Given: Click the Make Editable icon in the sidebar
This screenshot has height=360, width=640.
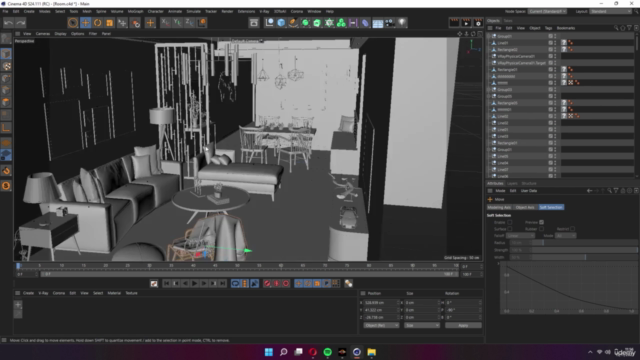Looking at the screenshot, I should click(x=6, y=39).
